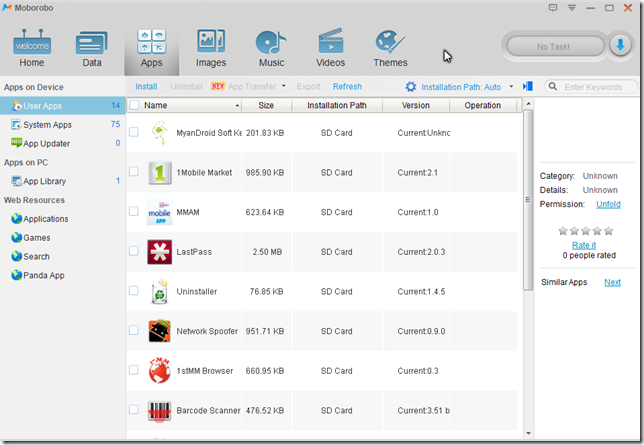
Task: Click the No Task! status button
Action: point(555,46)
